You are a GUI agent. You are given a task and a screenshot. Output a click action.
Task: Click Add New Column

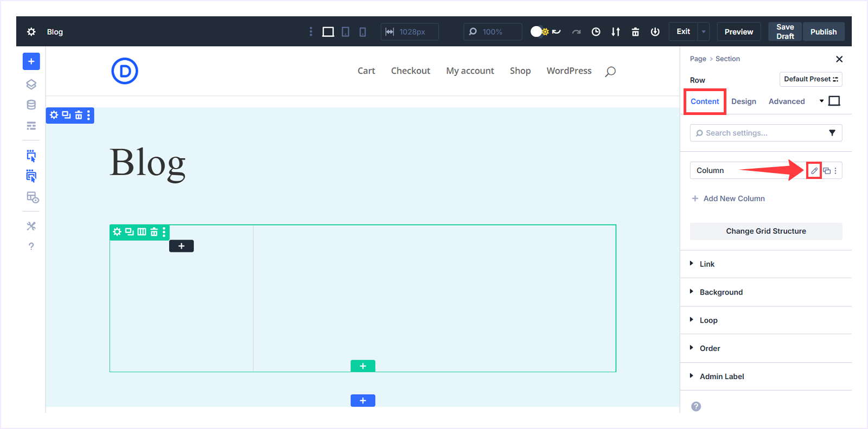point(728,199)
